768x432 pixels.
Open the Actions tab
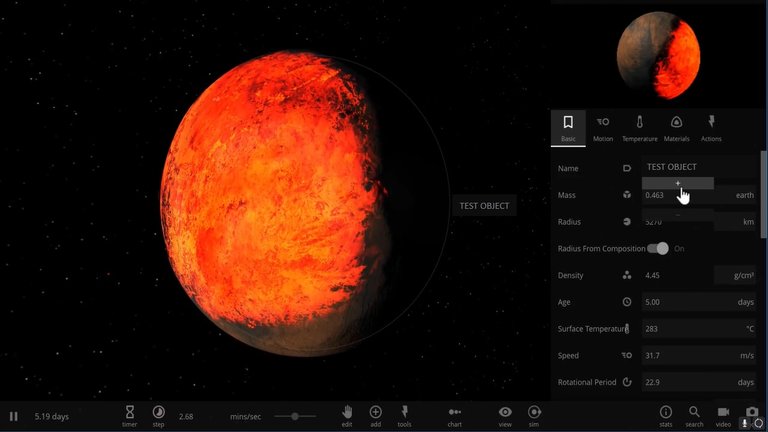click(711, 128)
